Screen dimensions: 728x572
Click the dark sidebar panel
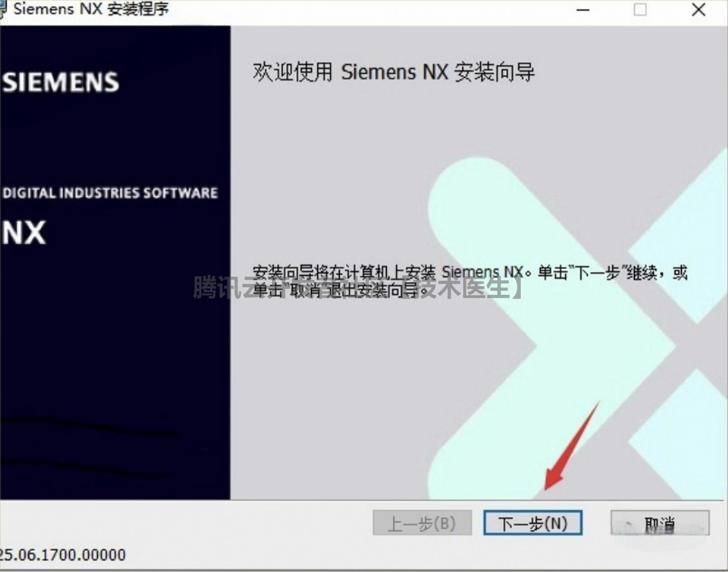click(x=113, y=362)
